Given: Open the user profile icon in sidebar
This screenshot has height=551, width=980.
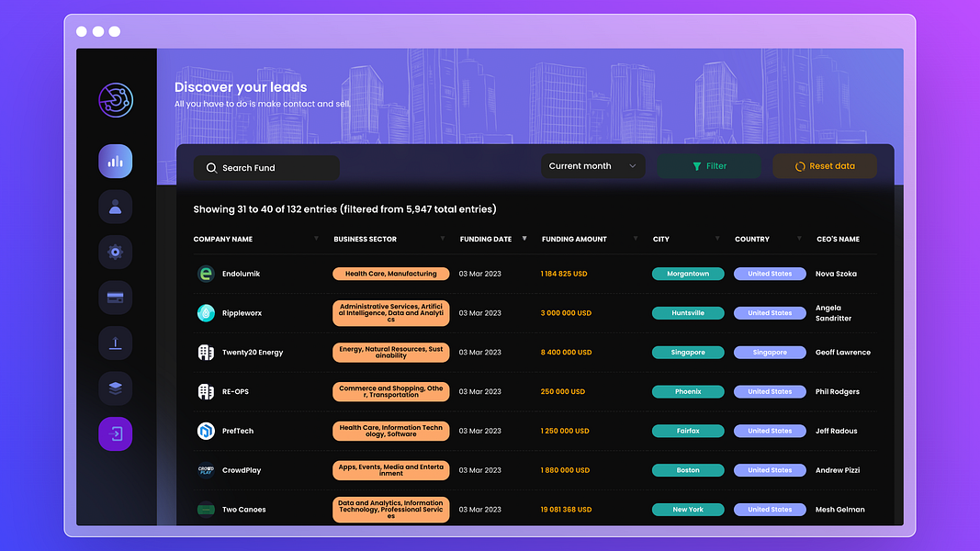Looking at the screenshot, I should pyautogui.click(x=115, y=207).
